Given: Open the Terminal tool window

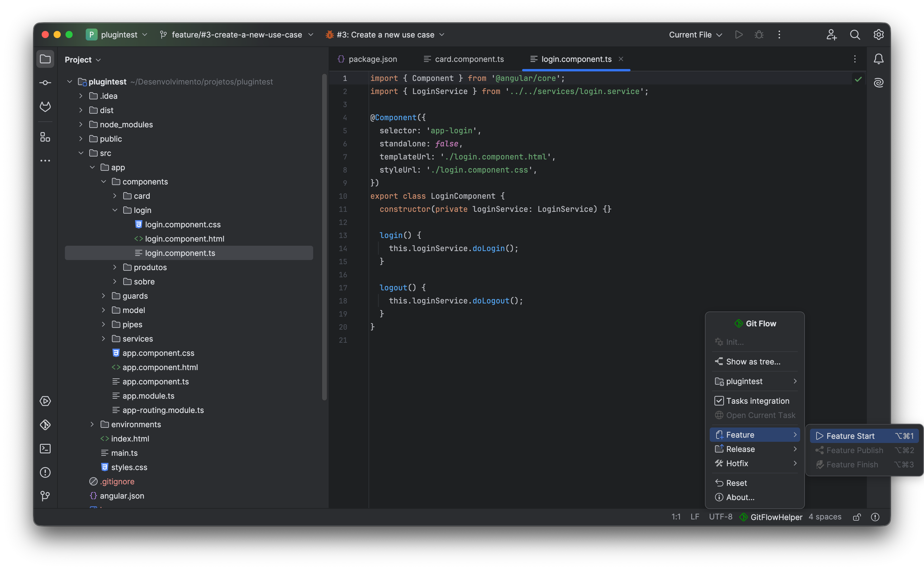Looking at the screenshot, I should coord(45,449).
